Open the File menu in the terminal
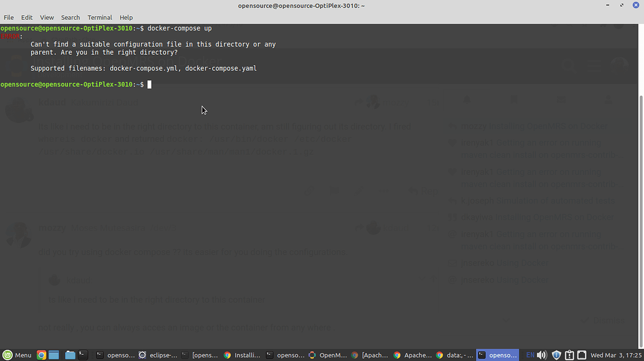644x361 pixels. point(9,17)
